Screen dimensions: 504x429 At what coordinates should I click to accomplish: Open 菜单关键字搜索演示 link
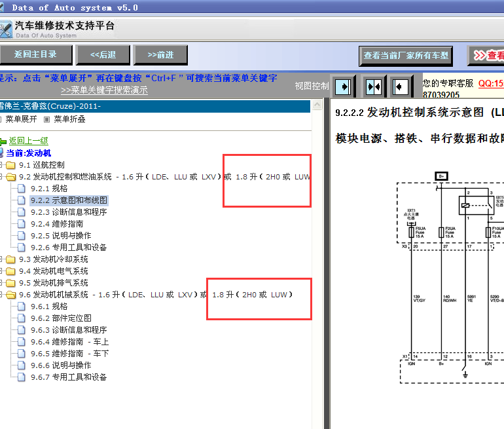[x=104, y=90]
